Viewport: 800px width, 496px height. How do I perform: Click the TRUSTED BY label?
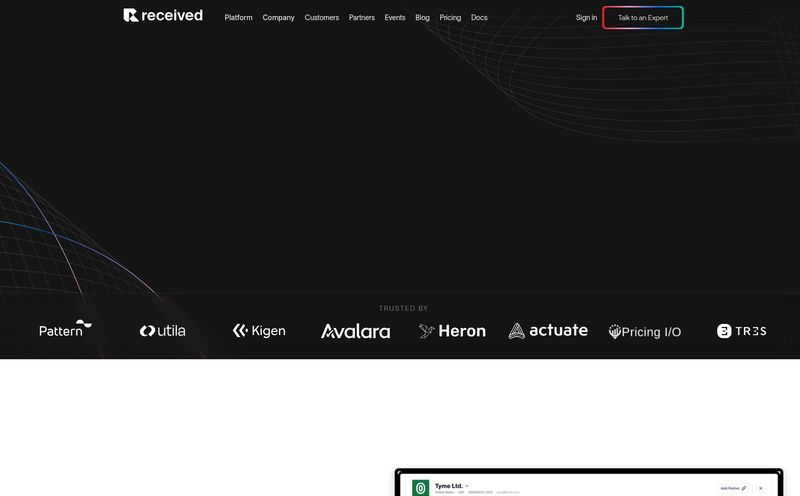(403, 308)
